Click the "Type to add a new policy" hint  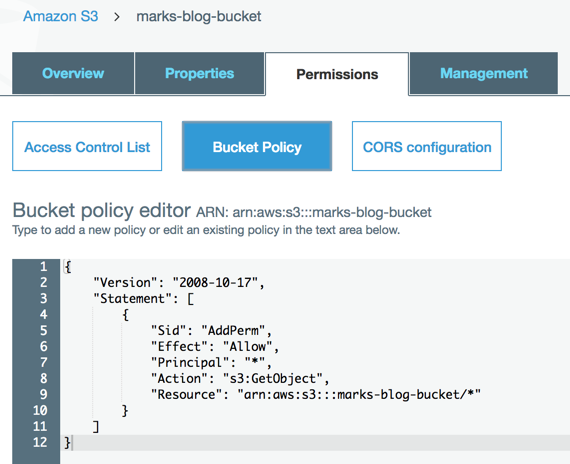(x=206, y=230)
